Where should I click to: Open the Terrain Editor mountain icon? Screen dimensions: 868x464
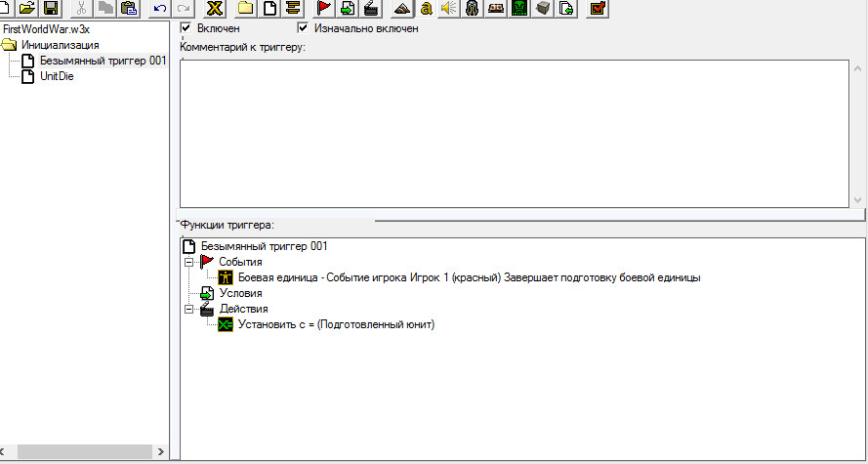(x=402, y=8)
